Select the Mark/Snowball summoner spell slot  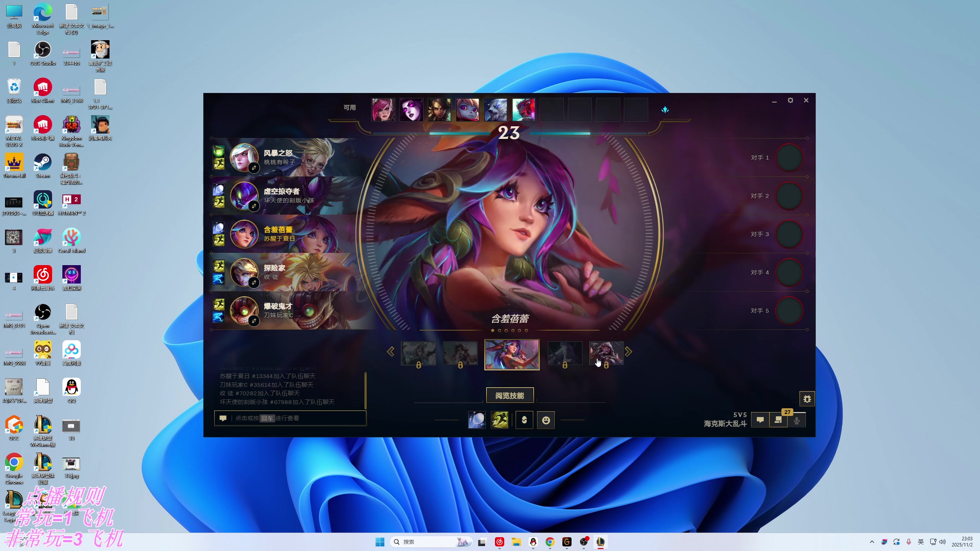(x=477, y=420)
